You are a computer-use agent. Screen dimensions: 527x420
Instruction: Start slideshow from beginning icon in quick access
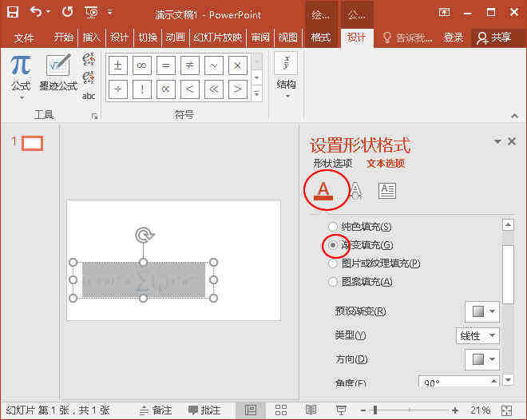coord(91,13)
